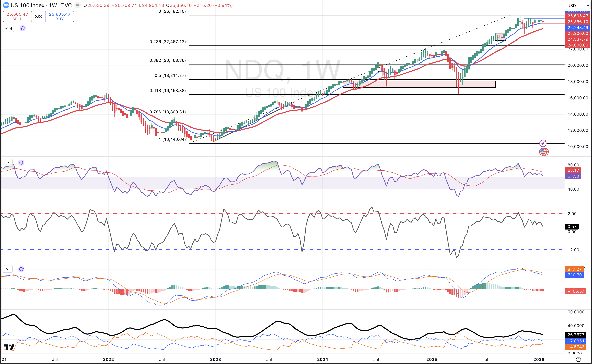Click the 25,605.47 BUY button

click(x=60, y=16)
